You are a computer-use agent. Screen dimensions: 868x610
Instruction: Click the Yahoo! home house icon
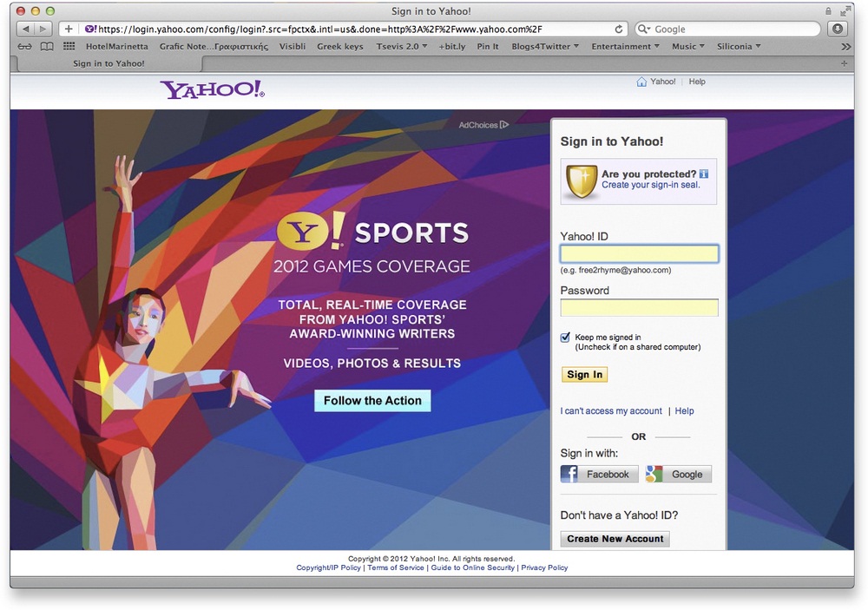(641, 82)
